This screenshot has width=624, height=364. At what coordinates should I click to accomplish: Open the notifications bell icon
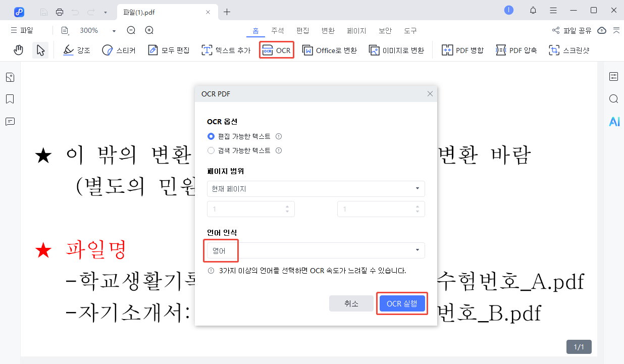(x=533, y=10)
